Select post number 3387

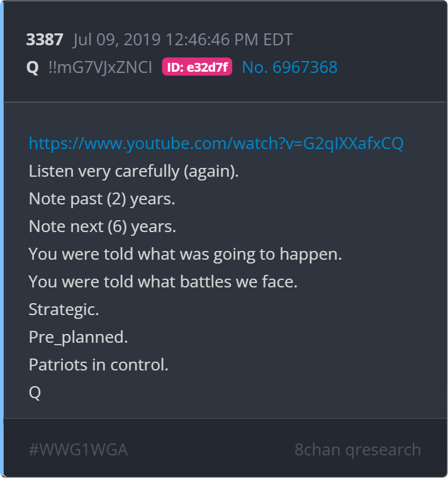[45, 40]
